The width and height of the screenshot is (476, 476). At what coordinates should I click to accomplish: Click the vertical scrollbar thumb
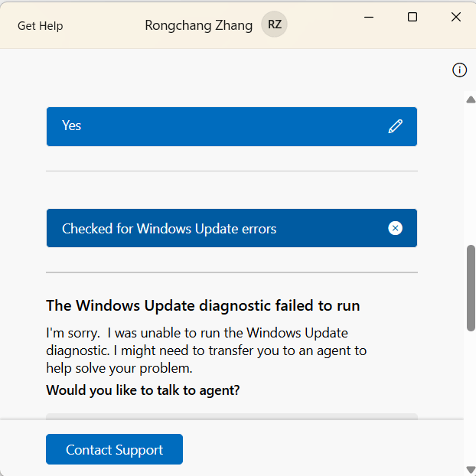click(471, 288)
